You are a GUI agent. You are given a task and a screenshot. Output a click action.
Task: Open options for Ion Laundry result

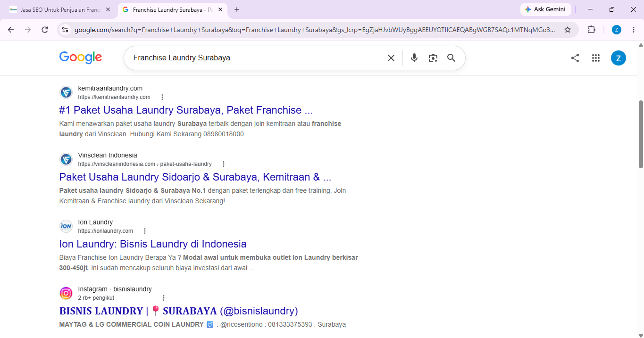pyautogui.click(x=145, y=231)
